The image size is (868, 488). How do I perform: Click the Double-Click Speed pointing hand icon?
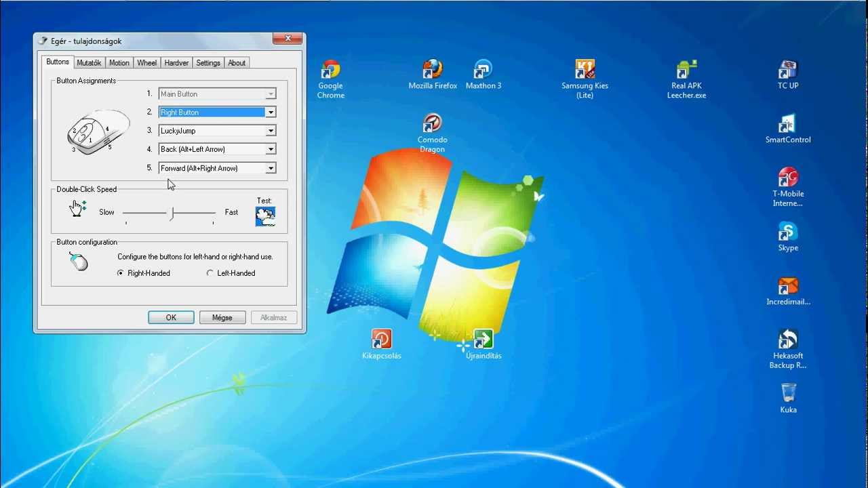pos(78,208)
